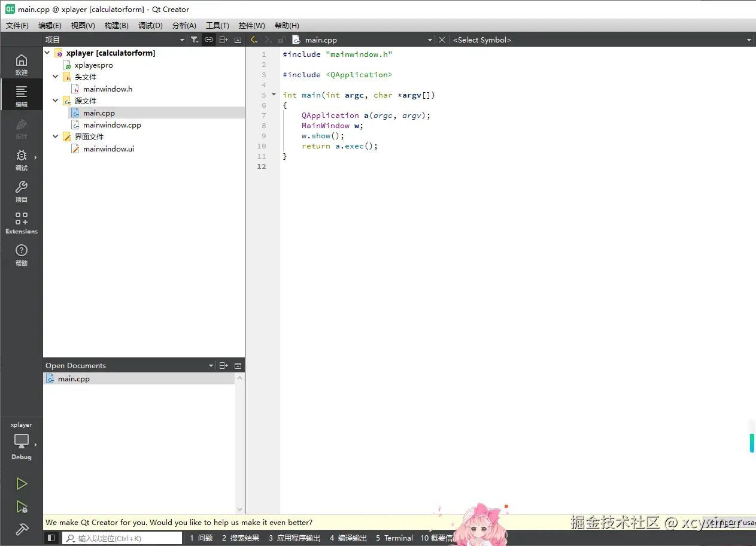Show the 3 应用程序输出 output pane
The image size is (756, 546).
click(x=294, y=538)
